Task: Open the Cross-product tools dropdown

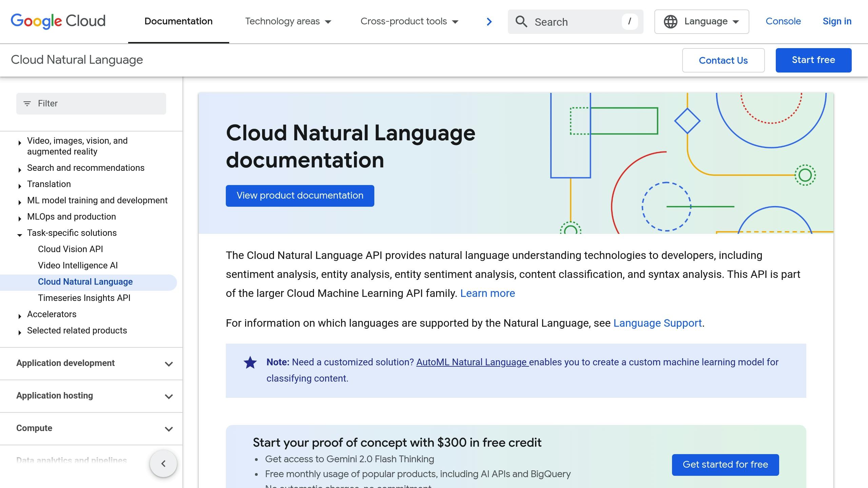Action: pos(409,21)
